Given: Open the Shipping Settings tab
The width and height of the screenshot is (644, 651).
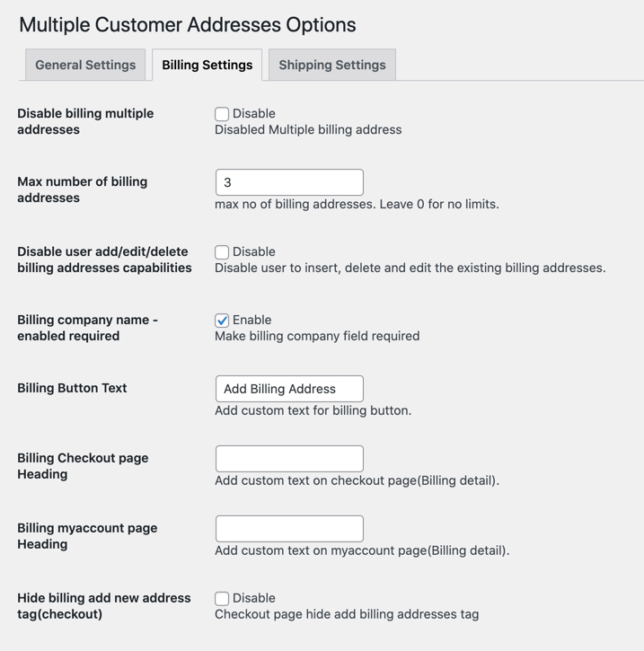Looking at the screenshot, I should tap(331, 65).
